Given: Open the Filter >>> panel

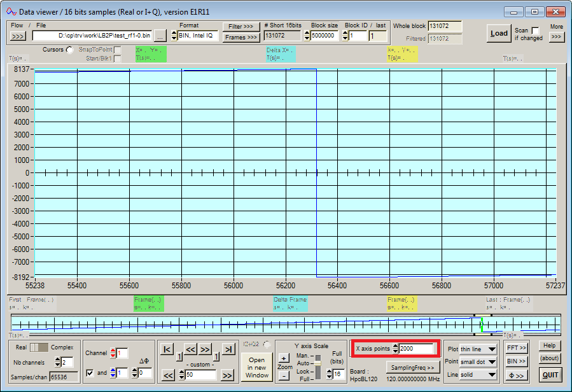Looking at the screenshot, I should [241, 27].
